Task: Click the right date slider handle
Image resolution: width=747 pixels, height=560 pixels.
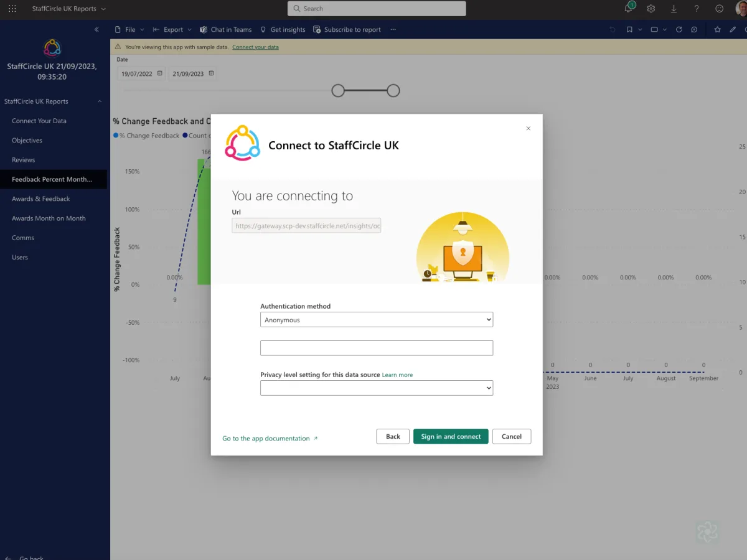Action: click(393, 91)
